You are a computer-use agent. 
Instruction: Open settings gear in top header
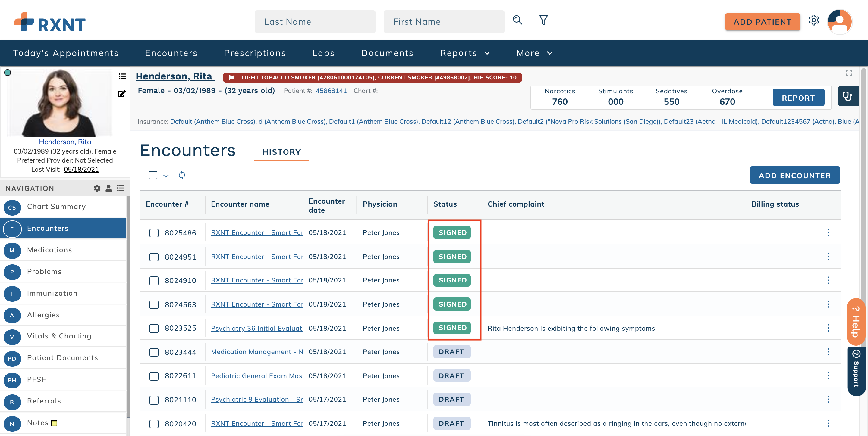coord(813,20)
